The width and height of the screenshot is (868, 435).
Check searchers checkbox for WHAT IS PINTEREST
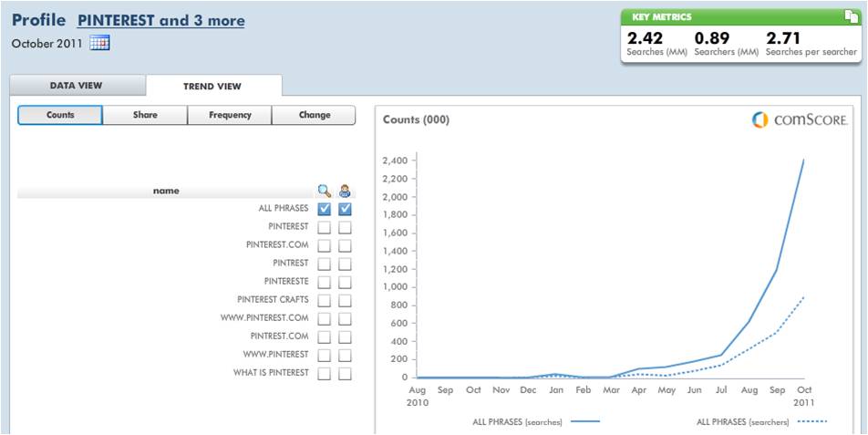pyautogui.click(x=345, y=373)
